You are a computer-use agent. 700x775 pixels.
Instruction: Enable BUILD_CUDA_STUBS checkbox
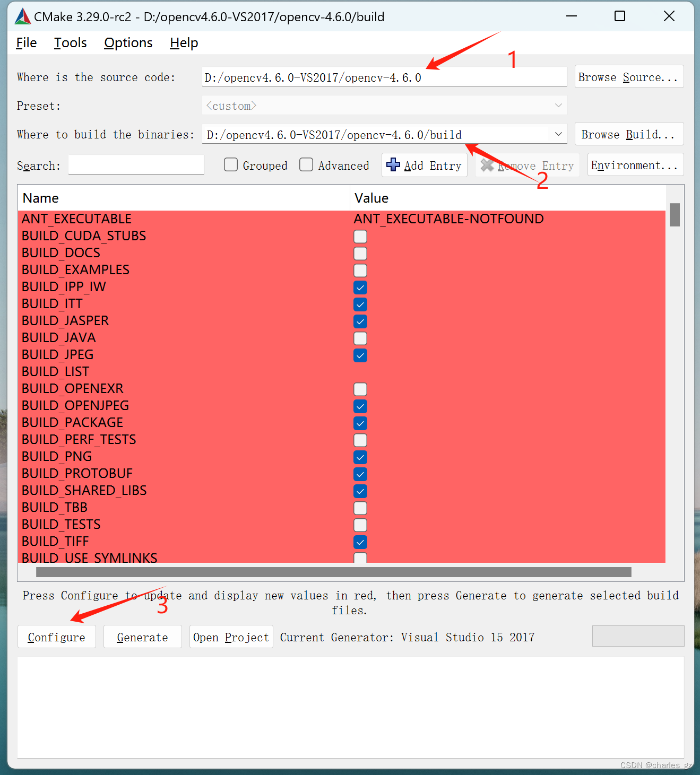[360, 237]
